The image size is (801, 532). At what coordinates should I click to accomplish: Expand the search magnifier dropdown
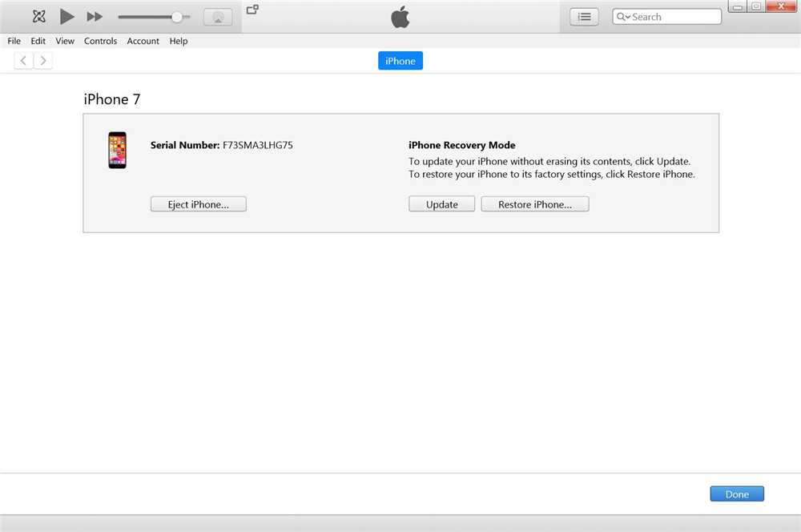pyautogui.click(x=623, y=17)
